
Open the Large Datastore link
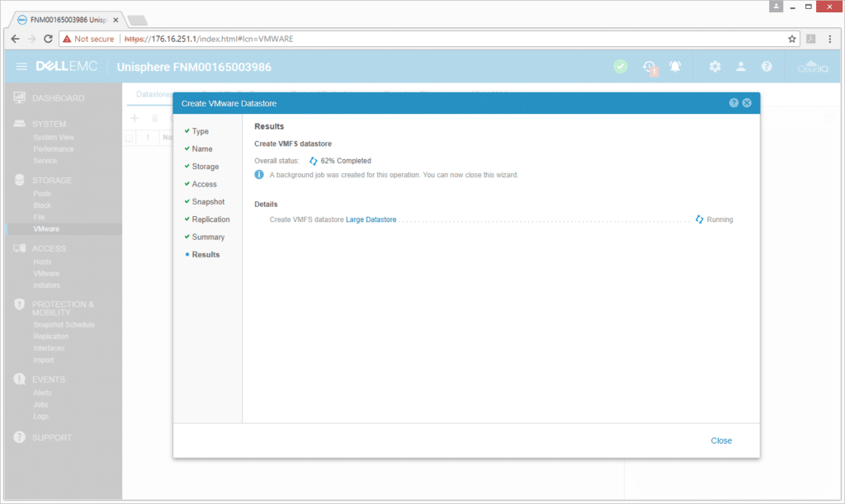click(371, 219)
